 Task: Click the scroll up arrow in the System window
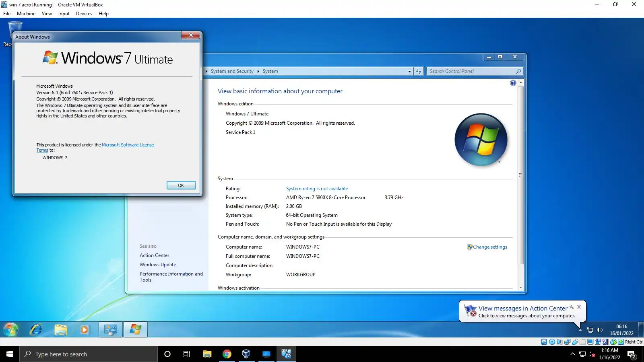click(521, 82)
